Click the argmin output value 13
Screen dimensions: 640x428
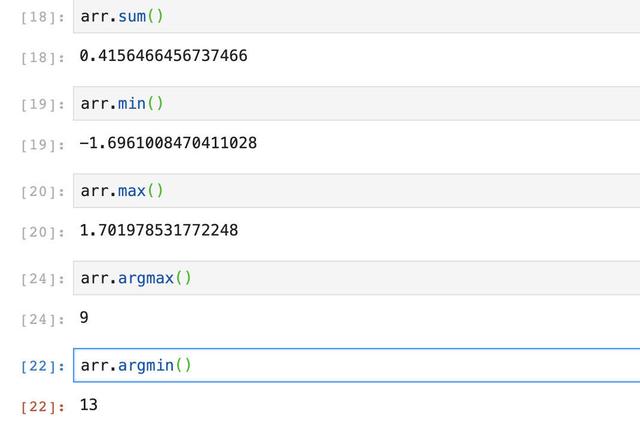click(89, 405)
